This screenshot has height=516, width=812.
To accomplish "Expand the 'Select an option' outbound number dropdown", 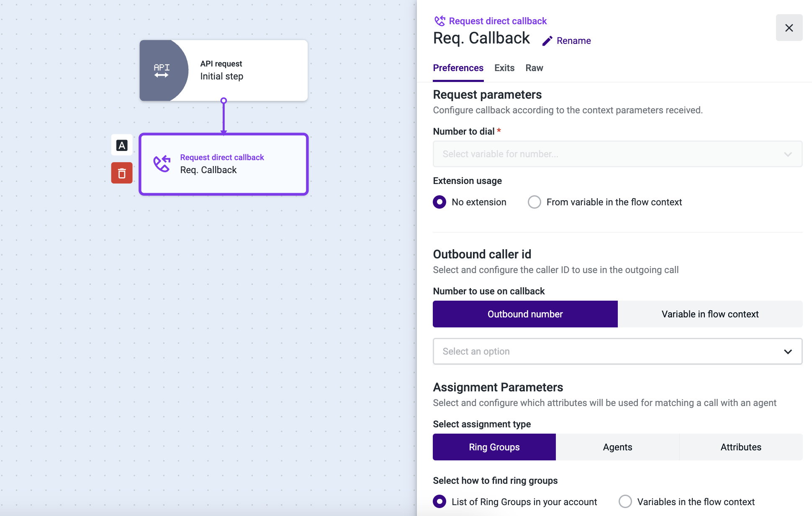I will tap(617, 351).
